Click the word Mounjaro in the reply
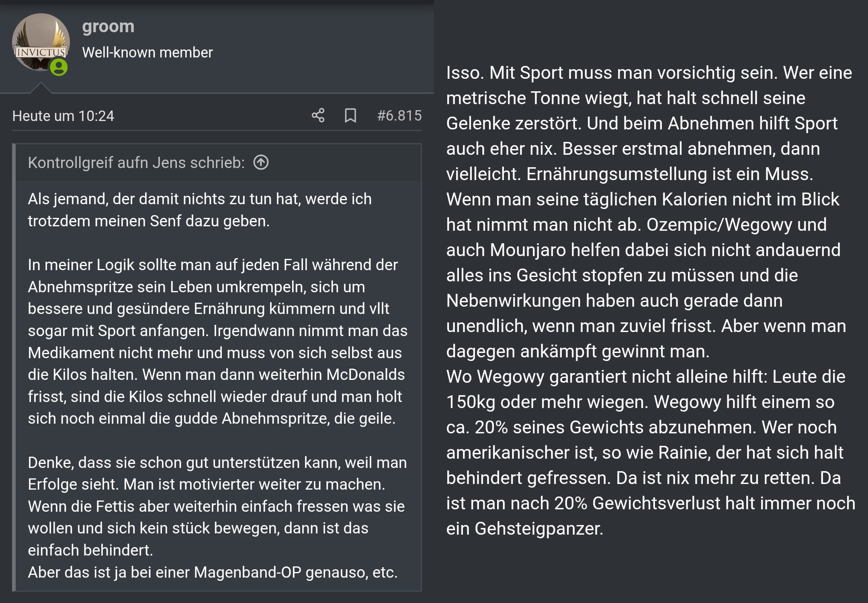Image resolution: width=868 pixels, height=603 pixels. (528, 250)
